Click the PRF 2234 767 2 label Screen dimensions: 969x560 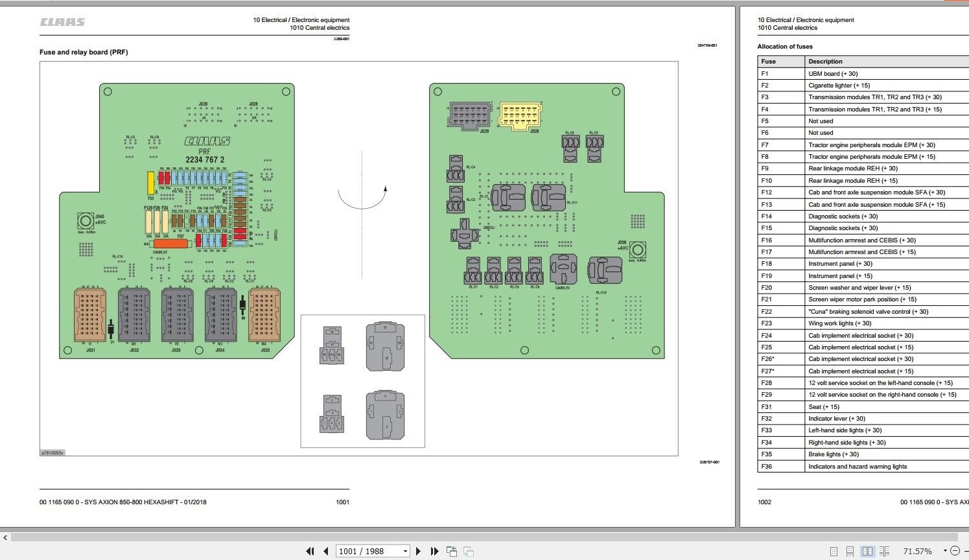(x=205, y=156)
